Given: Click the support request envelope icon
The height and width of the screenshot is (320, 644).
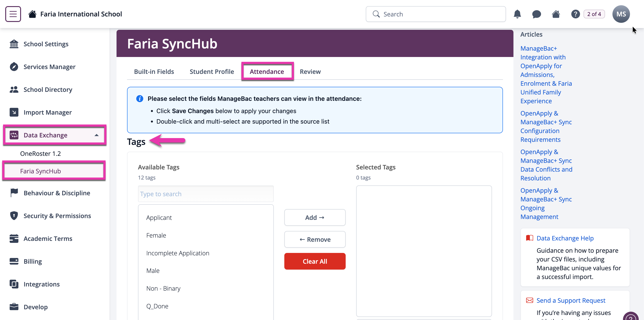Looking at the screenshot, I should [x=529, y=300].
